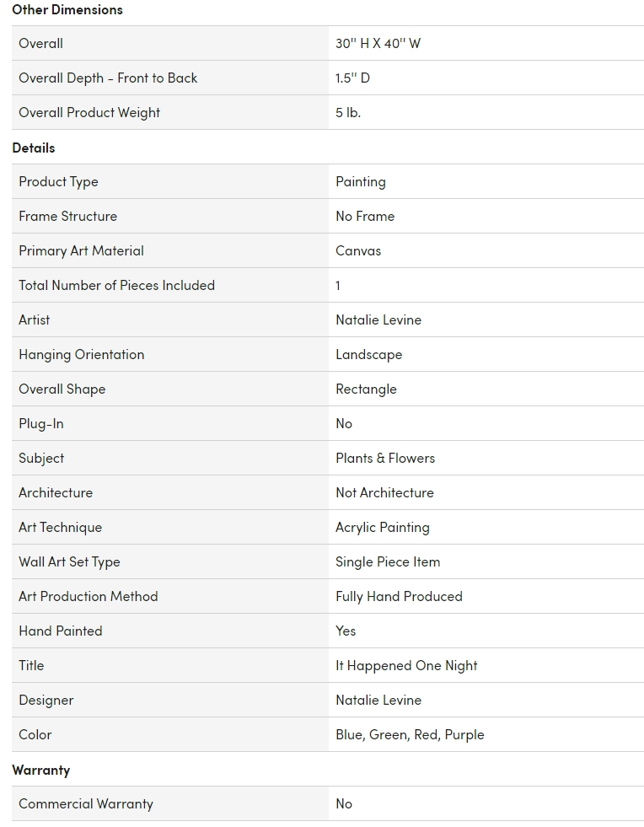This screenshot has height=827, width=644.
Task: Select the Plants & Flowers subject value
Action: (385, 459)
